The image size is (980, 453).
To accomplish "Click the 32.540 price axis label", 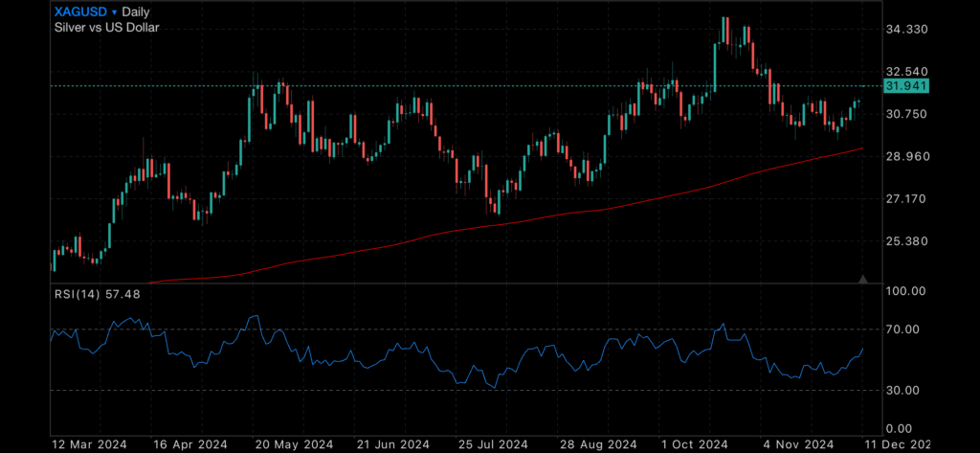I will pyautogui.click(x=907, y=71).
